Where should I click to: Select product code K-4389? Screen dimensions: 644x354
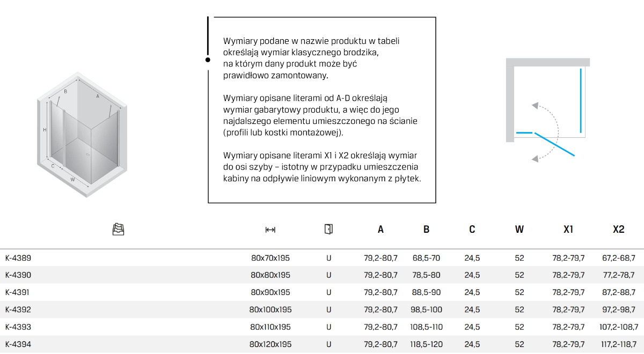(18, 258)
